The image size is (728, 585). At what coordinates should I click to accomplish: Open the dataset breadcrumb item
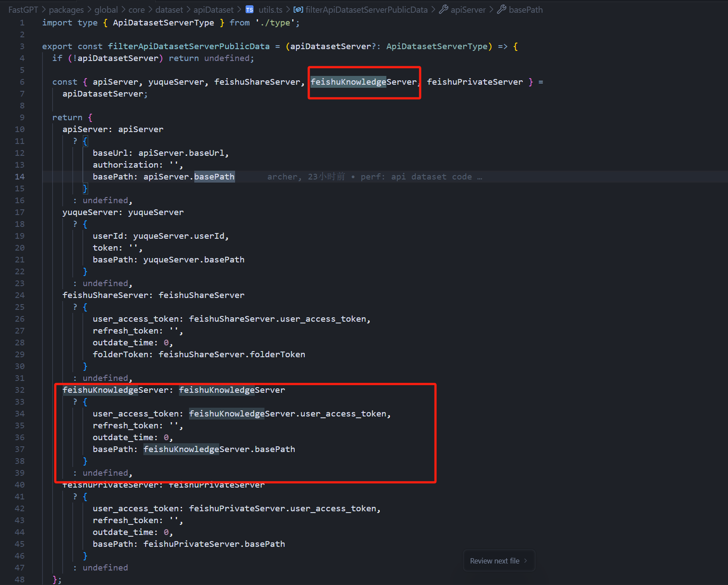click(169, 10)
